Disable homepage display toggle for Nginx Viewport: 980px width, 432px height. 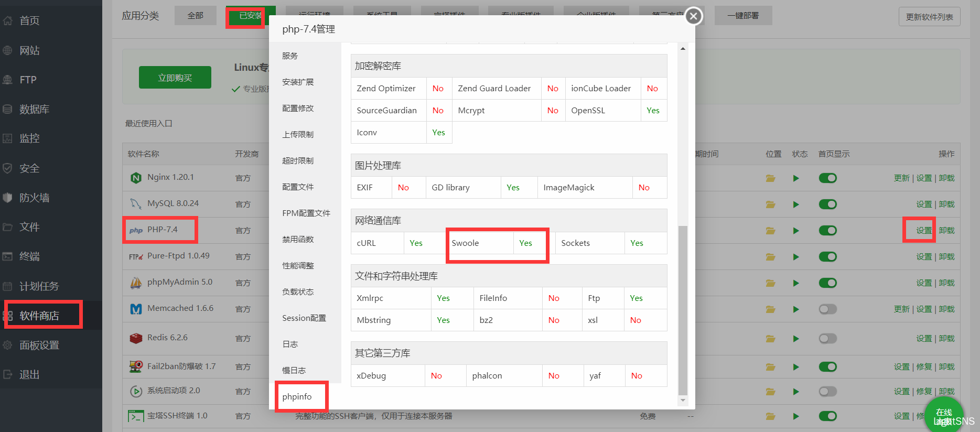pos(827,178)
